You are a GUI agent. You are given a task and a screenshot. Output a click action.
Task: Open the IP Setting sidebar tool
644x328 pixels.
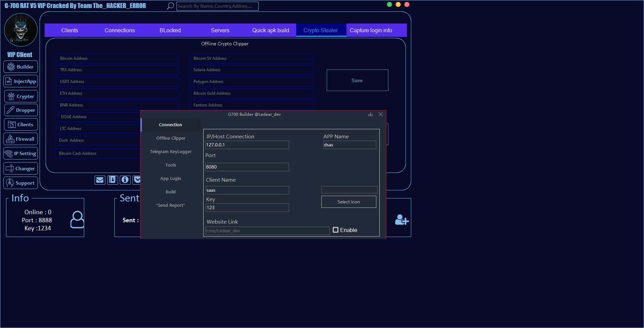coord(21,153)
